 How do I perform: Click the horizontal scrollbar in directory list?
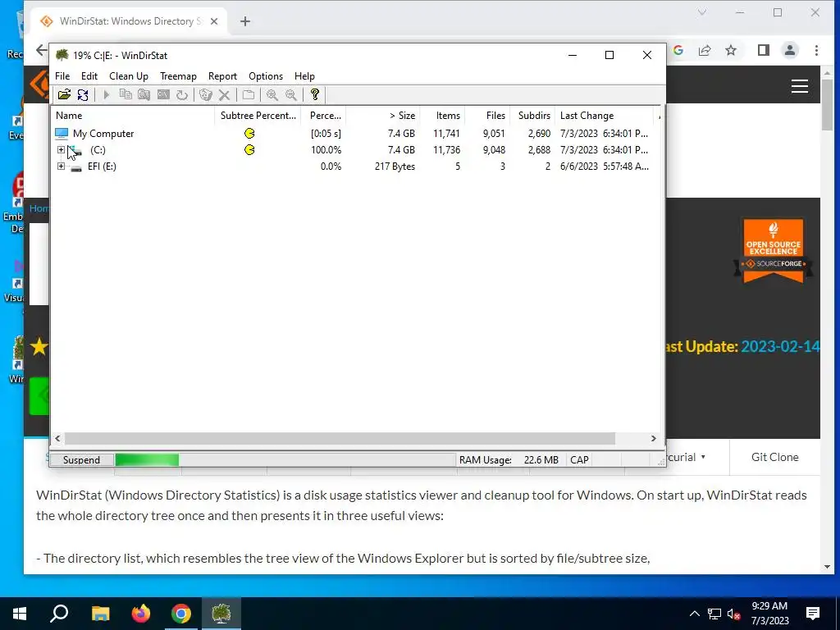340,438
